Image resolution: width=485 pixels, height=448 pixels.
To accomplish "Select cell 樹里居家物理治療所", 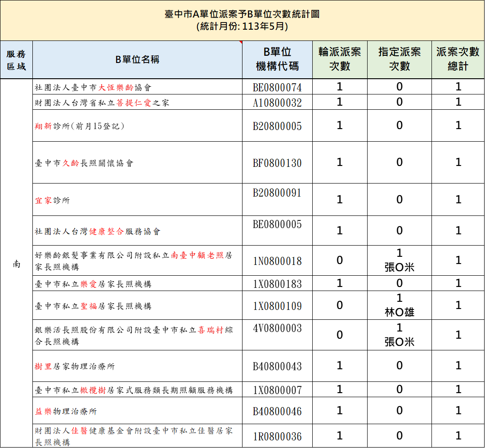I will pyautogui.click(x=137, y=366).
